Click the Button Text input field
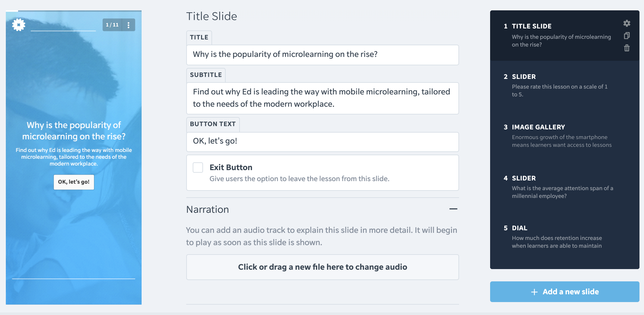The image size is (644, 315). click(x=322, y=142)
